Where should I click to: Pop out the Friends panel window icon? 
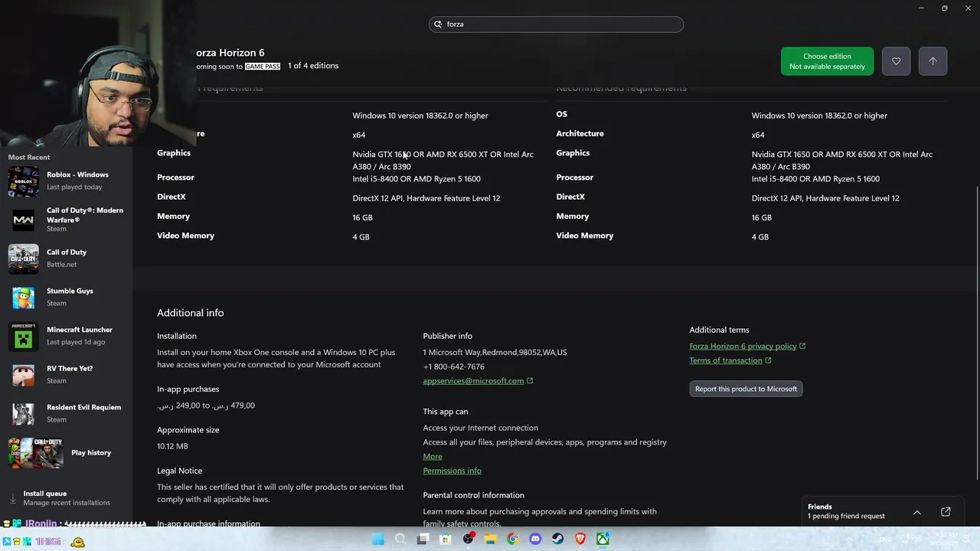[x=946, y=512]
